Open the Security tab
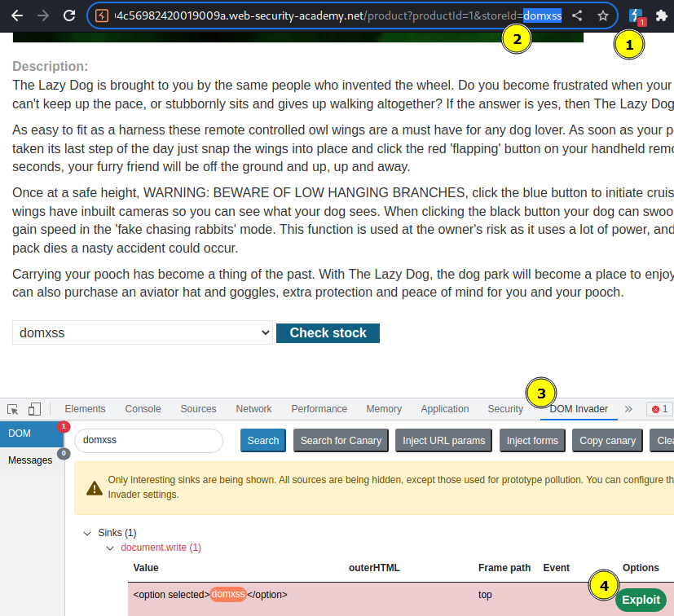 point(505,409)
